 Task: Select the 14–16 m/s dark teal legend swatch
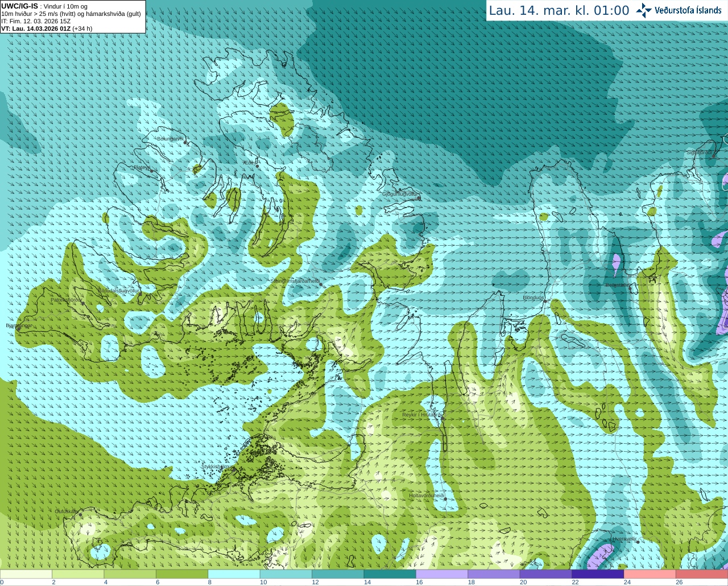coord(390,574)
